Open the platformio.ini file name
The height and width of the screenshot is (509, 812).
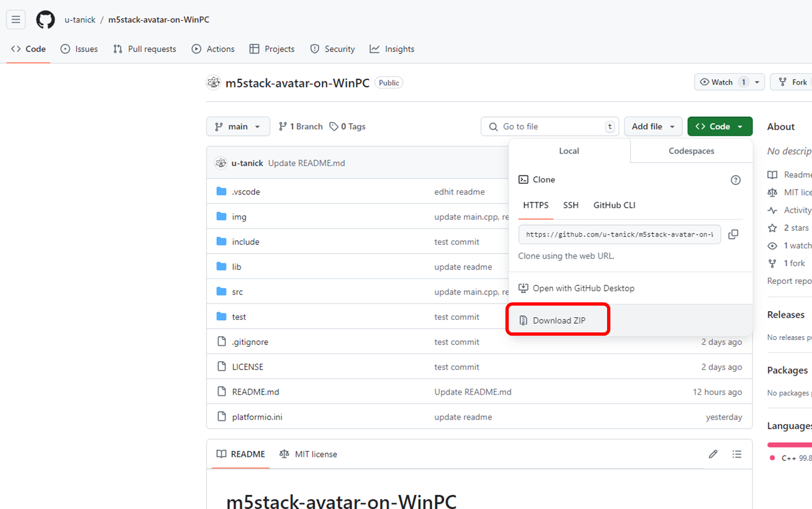pos(257,417)
